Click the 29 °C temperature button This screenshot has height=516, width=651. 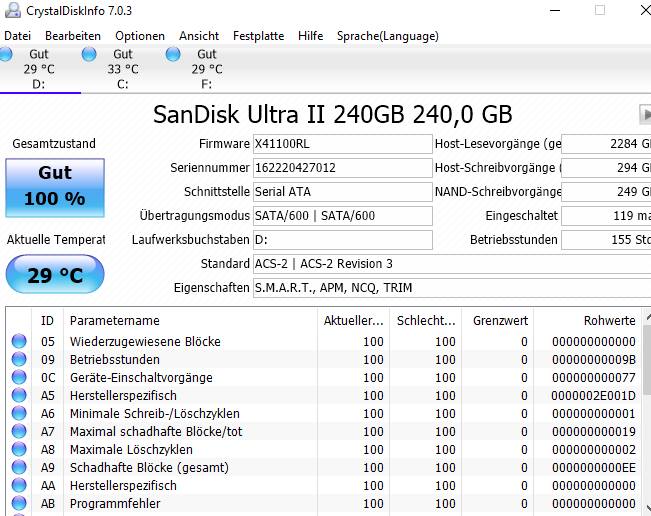pyautogui.click(x=55, y=274)
